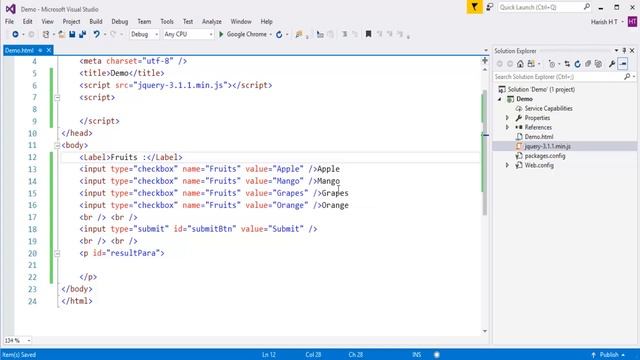The width and height of the screenshot is (640, 360).
Task: Click the Toggle Bookmark icon in toolbar
Action: 368,34
